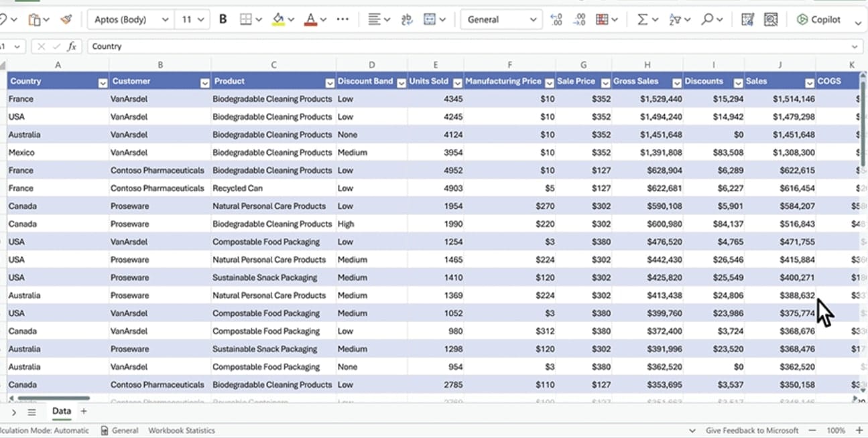Toggle bold formatting
This screenshot has height=438, width=868.
coord(223,19)
